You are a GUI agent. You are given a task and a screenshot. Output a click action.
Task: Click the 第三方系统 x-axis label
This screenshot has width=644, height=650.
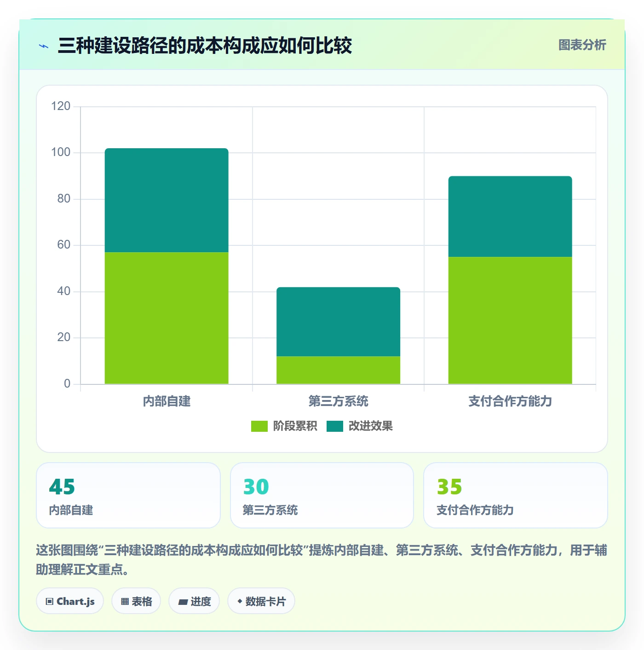tap(338, 401)
